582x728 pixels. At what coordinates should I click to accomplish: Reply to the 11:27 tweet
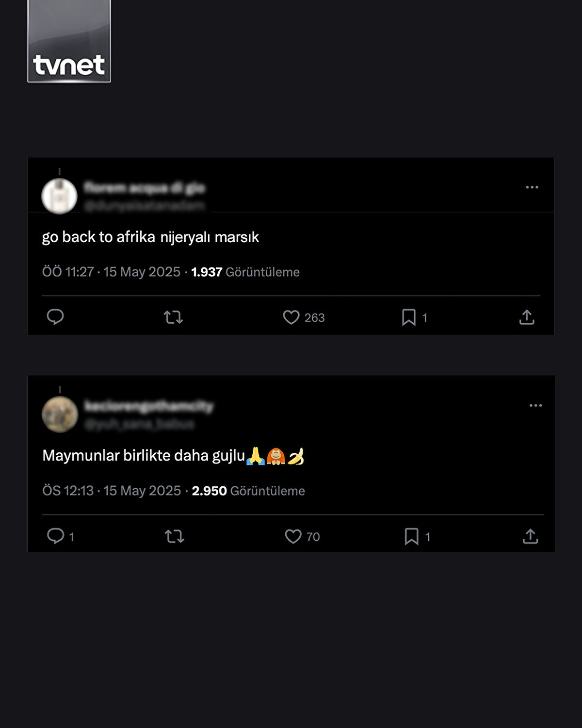55,317
